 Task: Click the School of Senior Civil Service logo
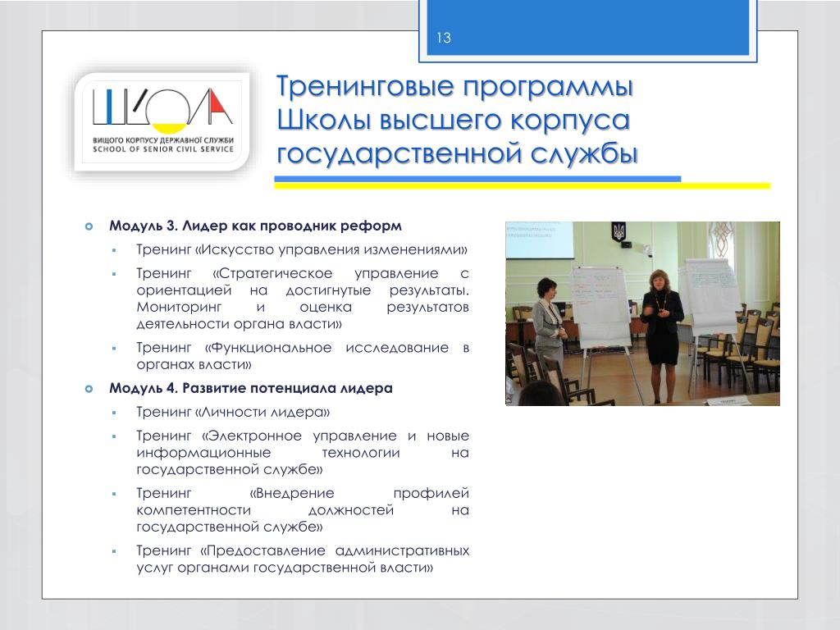pyautogui.click(x=162, y=121)
